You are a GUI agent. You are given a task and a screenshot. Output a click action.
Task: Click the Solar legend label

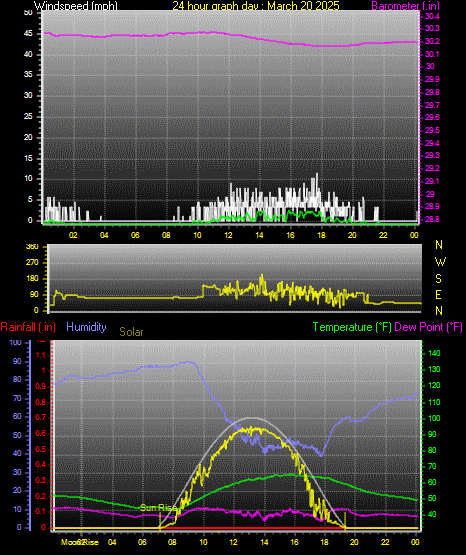131,332
